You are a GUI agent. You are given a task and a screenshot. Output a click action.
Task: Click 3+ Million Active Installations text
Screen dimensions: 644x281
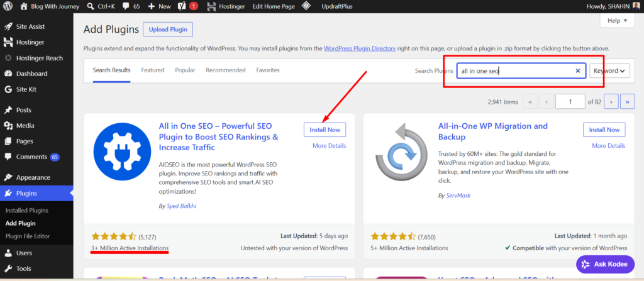click(130, 248)
